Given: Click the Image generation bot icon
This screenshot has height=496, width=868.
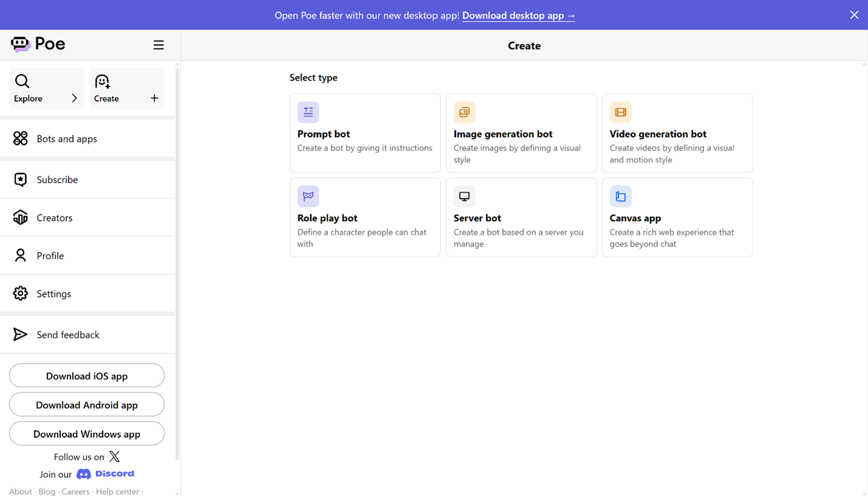Looking at the screenshot, I should (x=464, y=112).
